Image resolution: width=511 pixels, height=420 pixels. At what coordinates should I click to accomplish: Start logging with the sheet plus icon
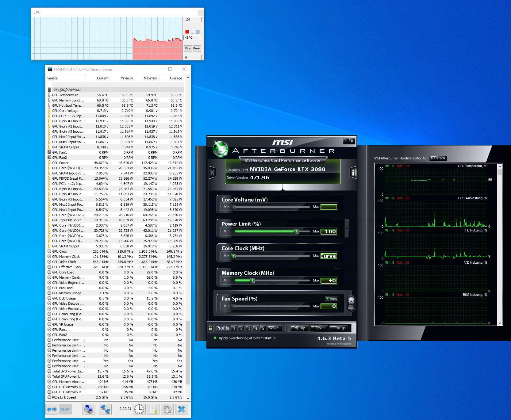point(153,409)
